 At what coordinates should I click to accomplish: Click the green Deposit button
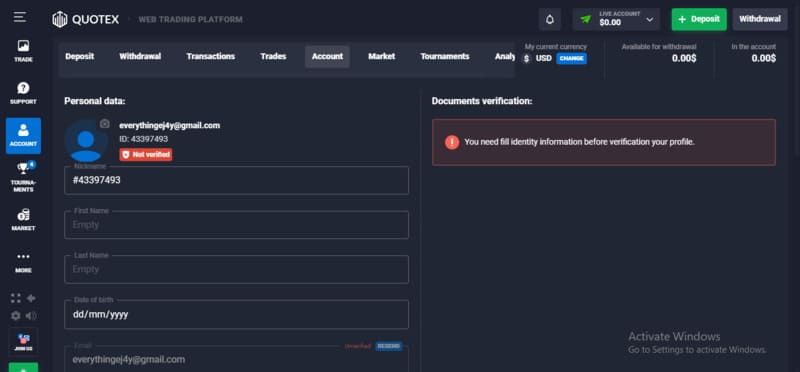[x=699, y=19]
